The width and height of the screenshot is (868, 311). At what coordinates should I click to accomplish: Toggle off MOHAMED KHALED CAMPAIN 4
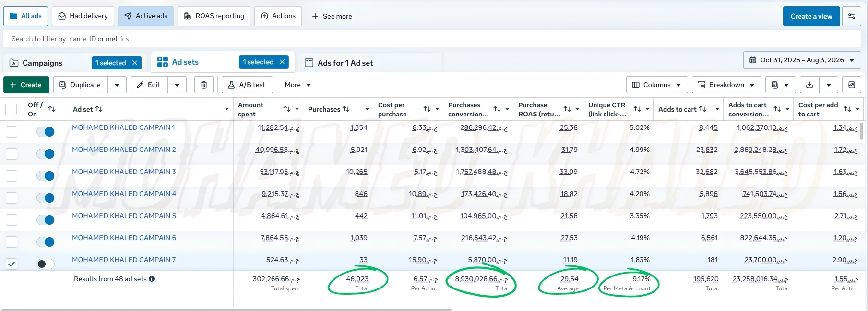[46, 198]
